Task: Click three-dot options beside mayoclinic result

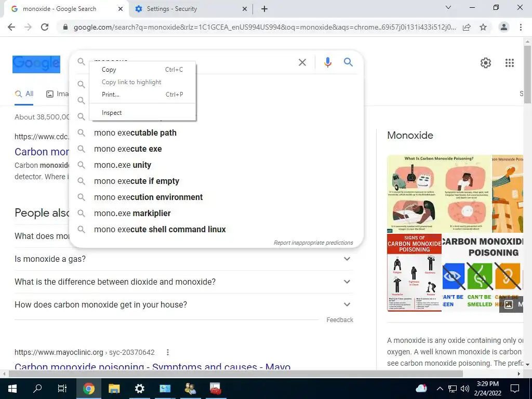Action: [x=168, y=352]
